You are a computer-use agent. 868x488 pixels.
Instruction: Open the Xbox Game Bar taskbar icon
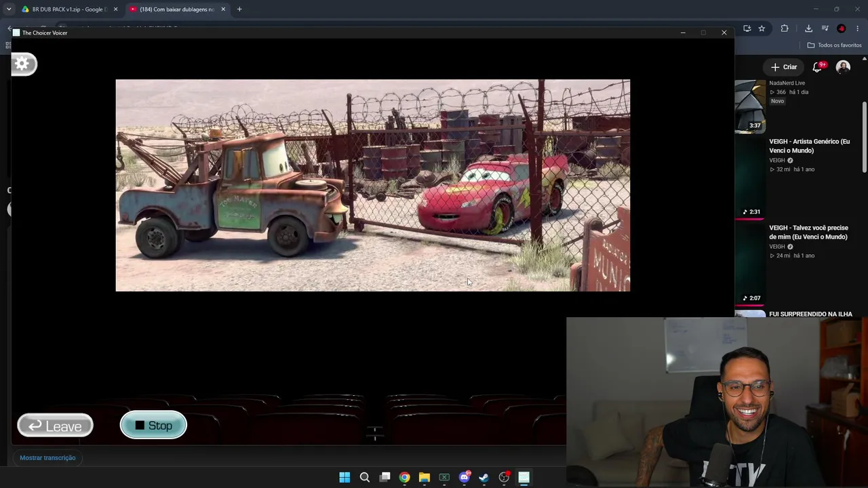[444, 477]
